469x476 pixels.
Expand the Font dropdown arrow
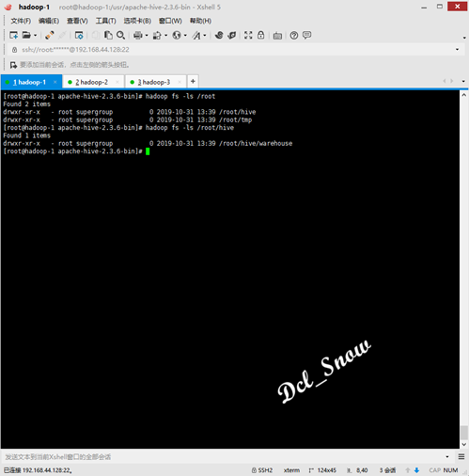[x=205, y=36]
